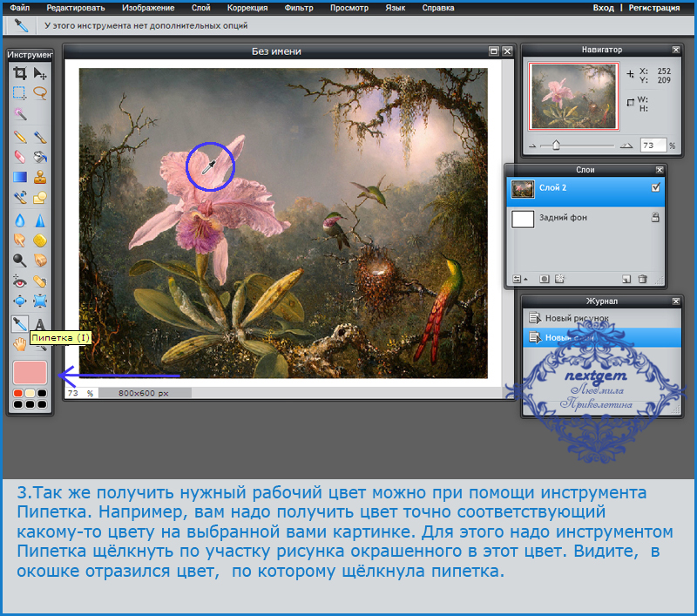Select the Слой 2 layer
The width and height of the screenshot is (697, 616).
585,191
